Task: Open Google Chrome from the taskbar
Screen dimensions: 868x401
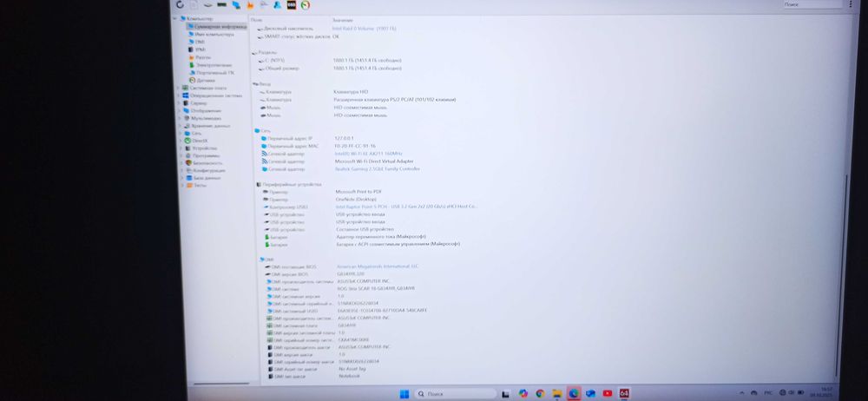Action: click(540, 393)
